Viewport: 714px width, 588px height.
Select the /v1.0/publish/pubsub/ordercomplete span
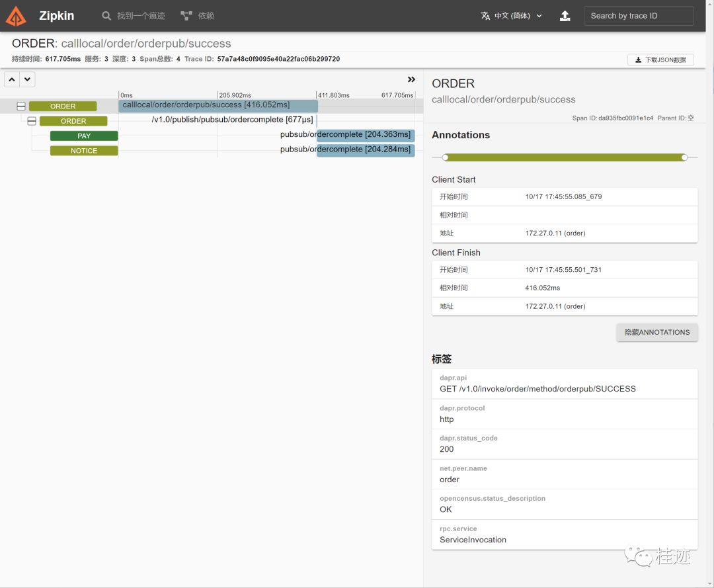(233, 120)
